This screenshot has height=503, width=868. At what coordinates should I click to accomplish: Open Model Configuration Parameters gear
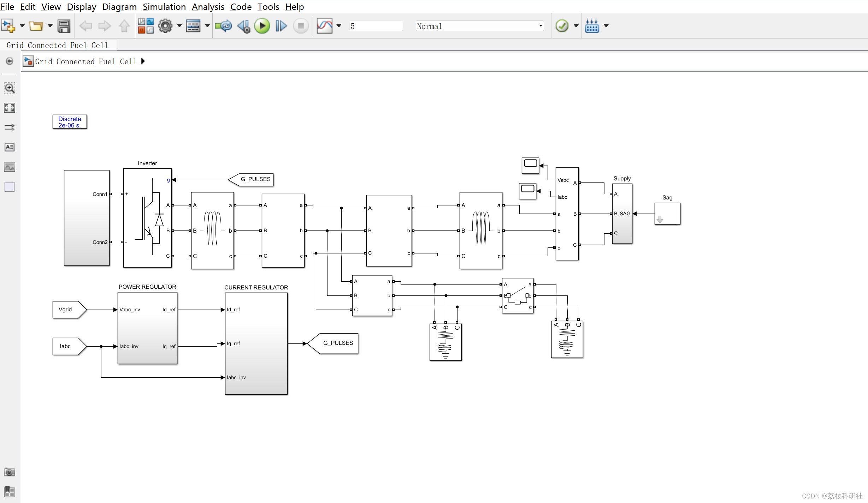click(x=165, y=26)
